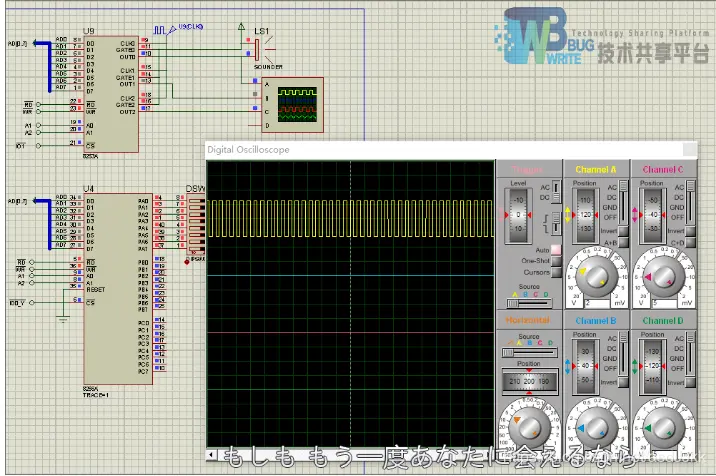Viewport: 716px width, 476px height.
Task: Turn the Channel B voltage dial
Action: 595,428
